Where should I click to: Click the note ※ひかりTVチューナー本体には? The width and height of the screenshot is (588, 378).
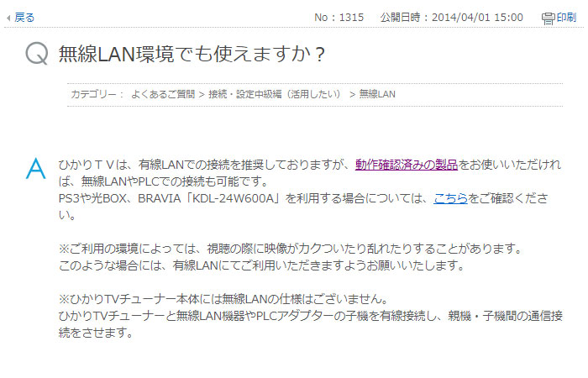click(223, 299)
